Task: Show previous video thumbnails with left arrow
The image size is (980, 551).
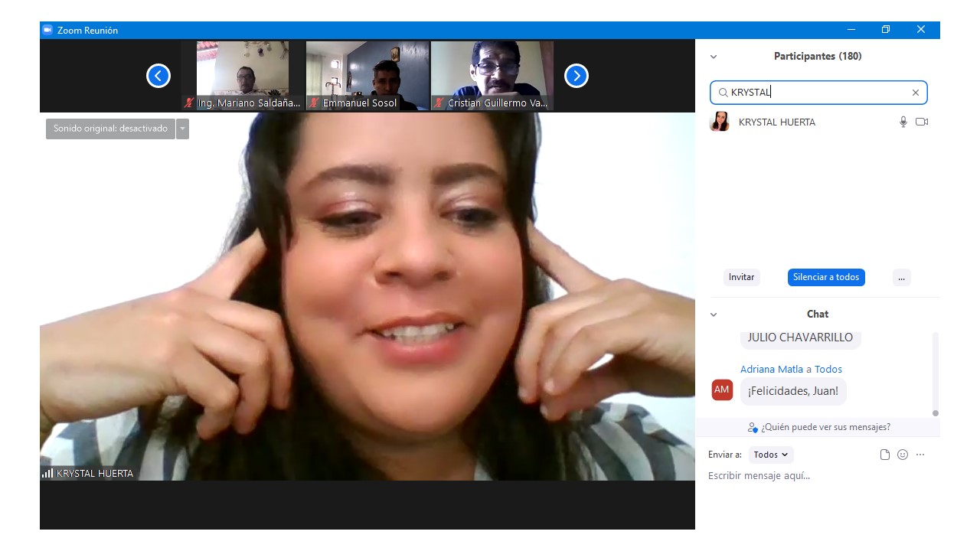Action: pyautogui.click(x=158, y=76)
